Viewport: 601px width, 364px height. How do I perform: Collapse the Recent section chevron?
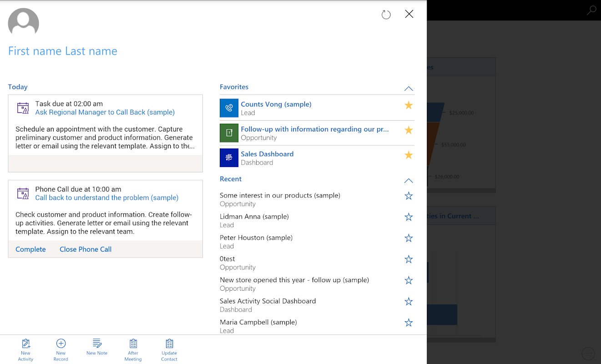tap(409, 181)
